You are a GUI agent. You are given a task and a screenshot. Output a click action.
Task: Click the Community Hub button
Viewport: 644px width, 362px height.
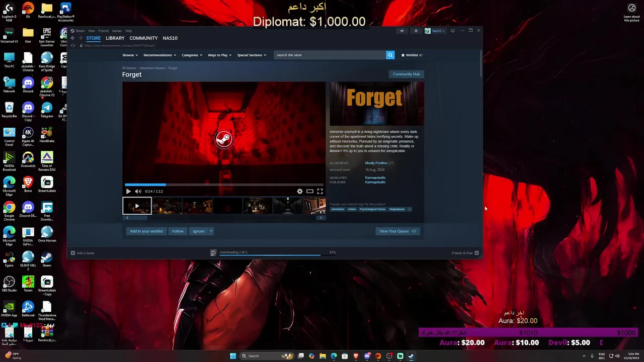tap(406, 74)
